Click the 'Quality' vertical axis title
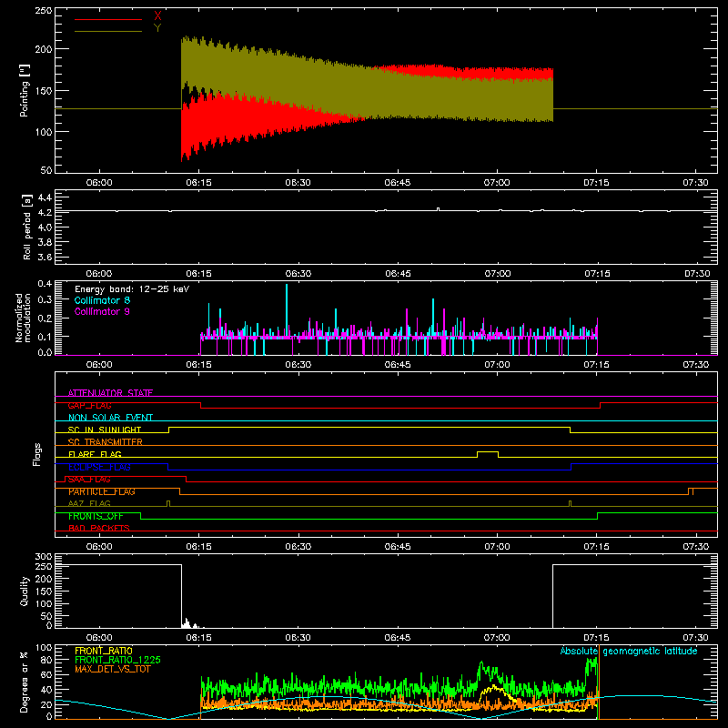 click(25, 591)
